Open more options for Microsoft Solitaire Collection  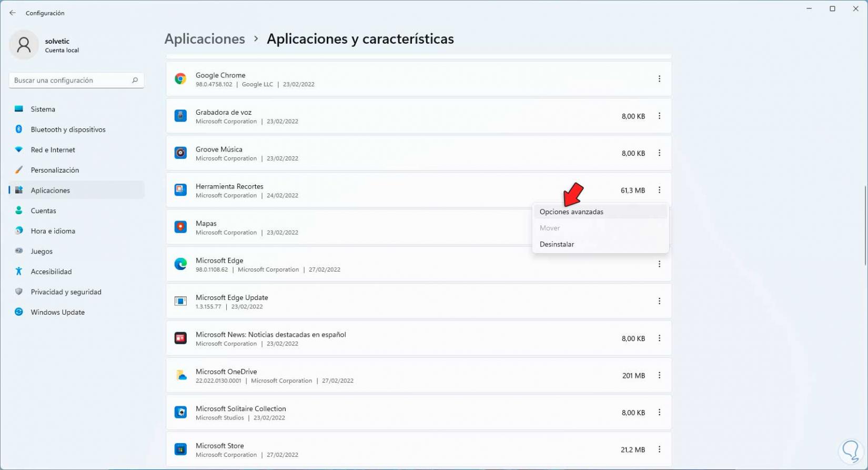click(659, 412)
